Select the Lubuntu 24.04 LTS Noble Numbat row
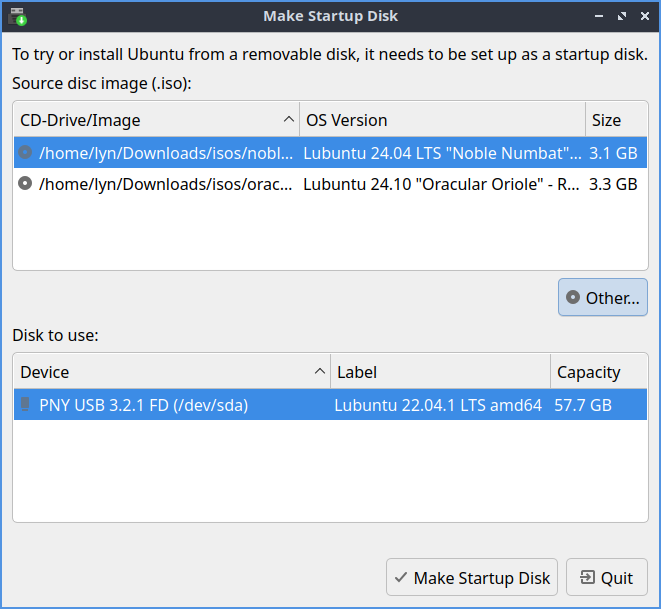The height and width of the screenshot is (609, 661). tap(442, 154)
